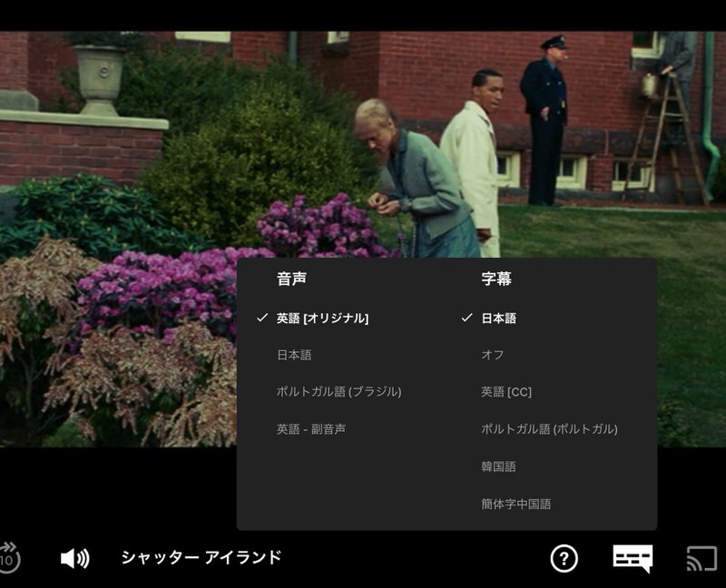Viewport: 726px width, 588px height.
Task: Choose ポルトガル語 (ポルトガル) subtitles
Action: coord(548,429)
